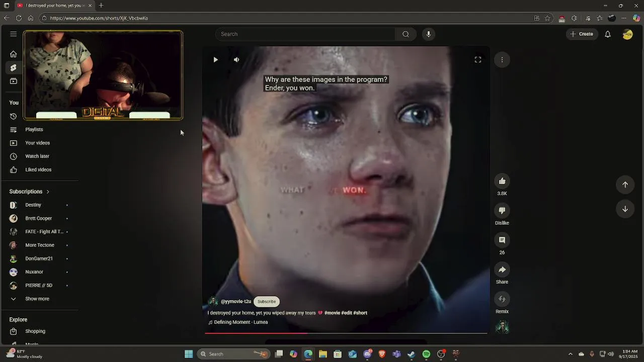The width and height of the screenshot is (644, 362).
Task: Click the YouTube search magnifier button
Action: click(406, 34)
